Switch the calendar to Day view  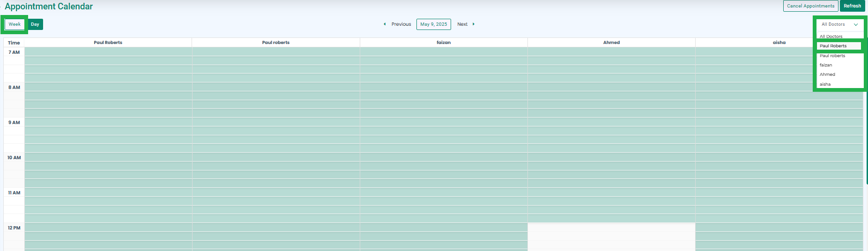(35, 24)
